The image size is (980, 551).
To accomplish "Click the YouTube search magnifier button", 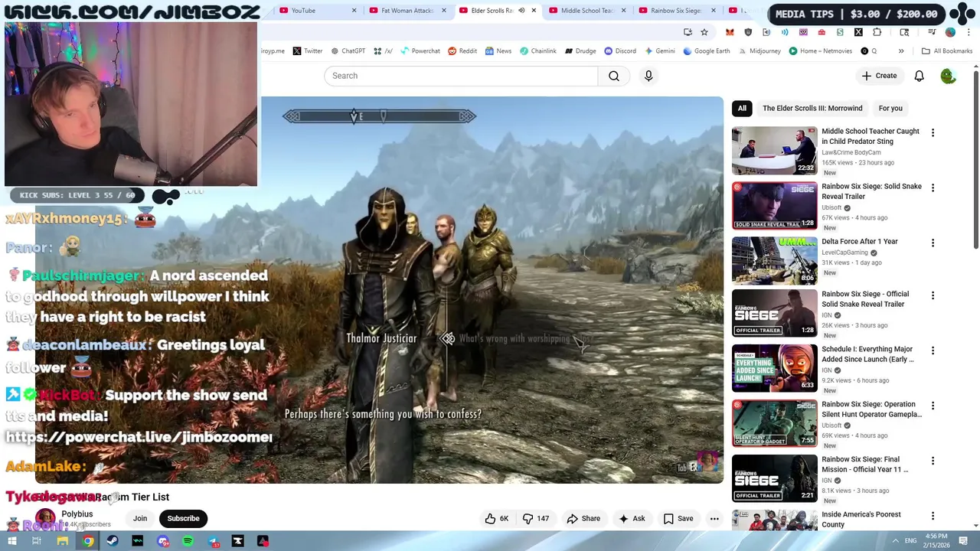I will coord(614,76).
